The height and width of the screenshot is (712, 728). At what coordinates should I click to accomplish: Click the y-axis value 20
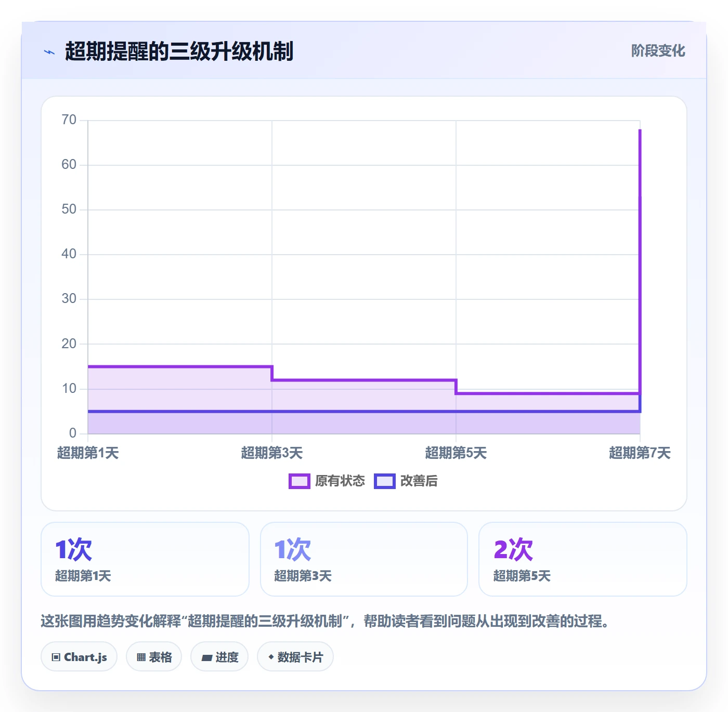pos(69,344)
